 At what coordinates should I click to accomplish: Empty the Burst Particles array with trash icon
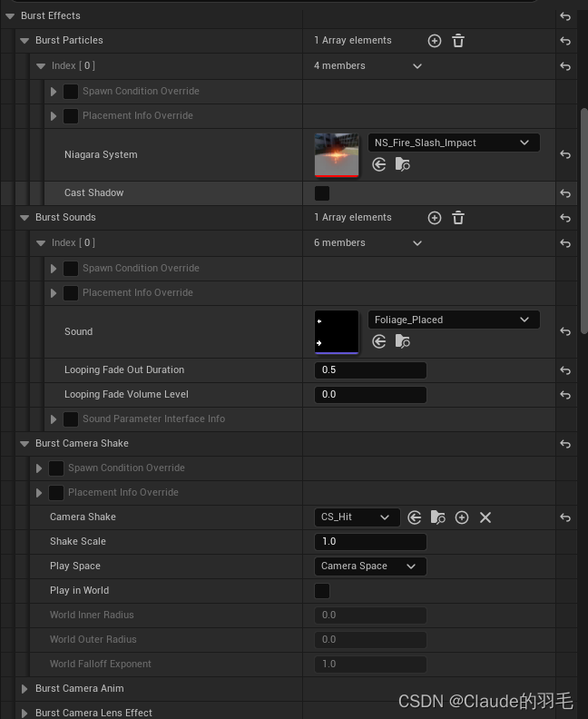point(458,41)
